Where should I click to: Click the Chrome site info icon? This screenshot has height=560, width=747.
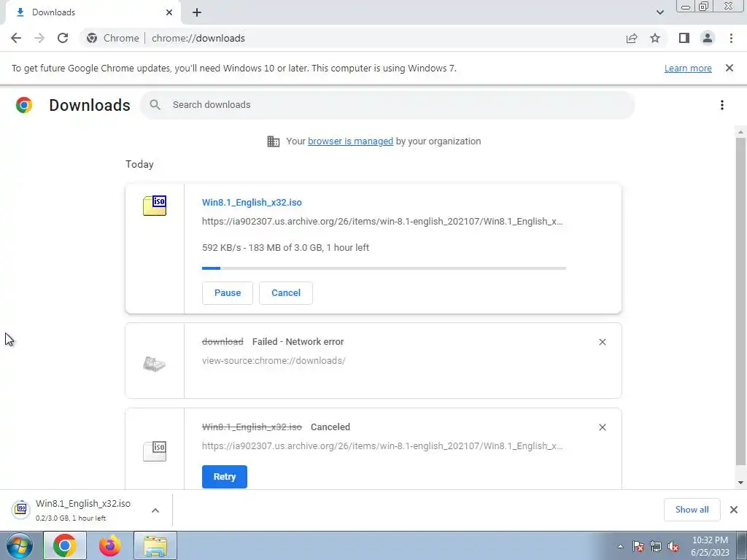[x=92, y=38]
